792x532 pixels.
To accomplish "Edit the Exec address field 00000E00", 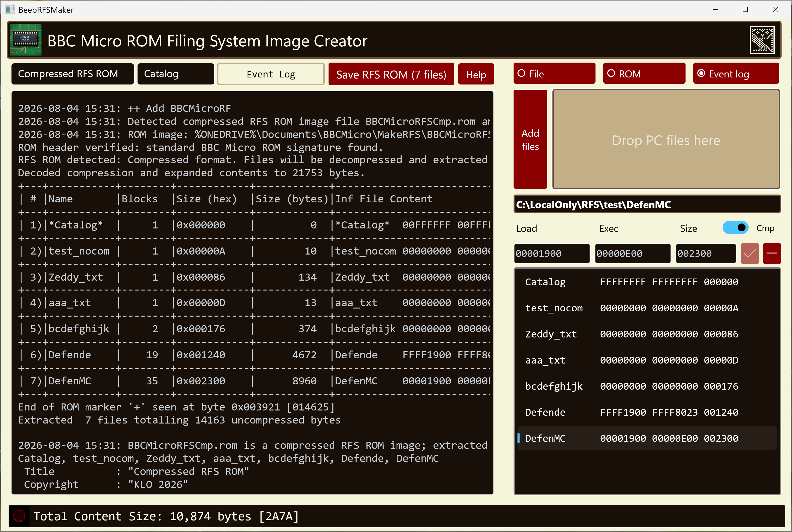I will [x=633, y=253].
